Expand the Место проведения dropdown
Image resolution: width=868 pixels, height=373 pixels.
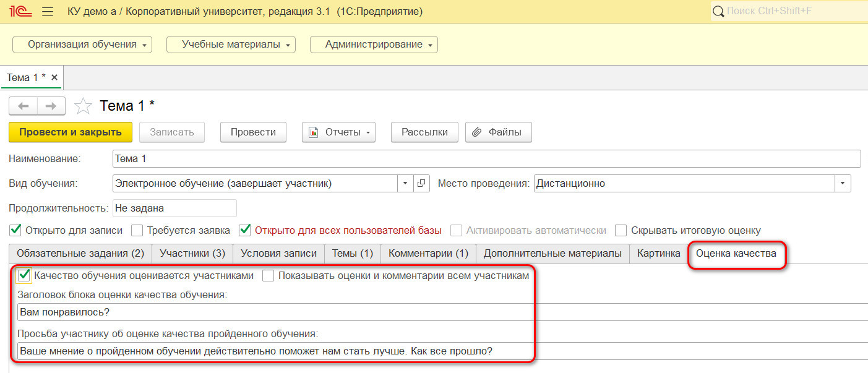(x=843, y=183)
